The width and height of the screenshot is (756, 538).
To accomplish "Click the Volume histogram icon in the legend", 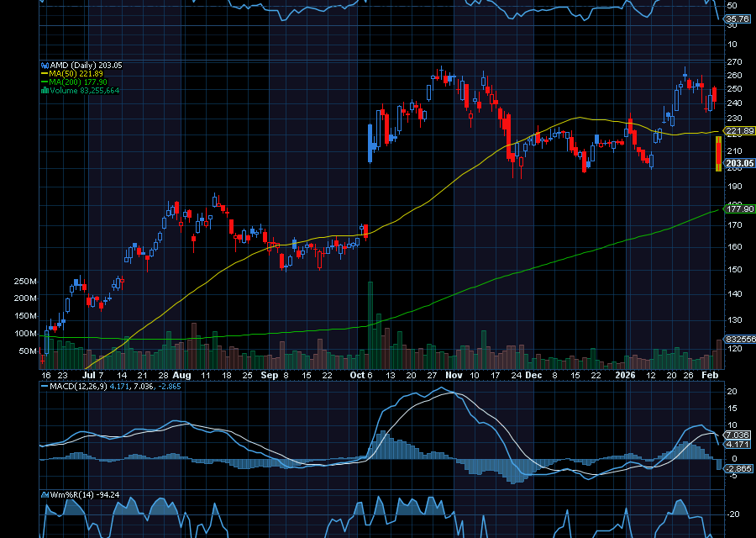I will pyautogui.click(x=45, y=89).
